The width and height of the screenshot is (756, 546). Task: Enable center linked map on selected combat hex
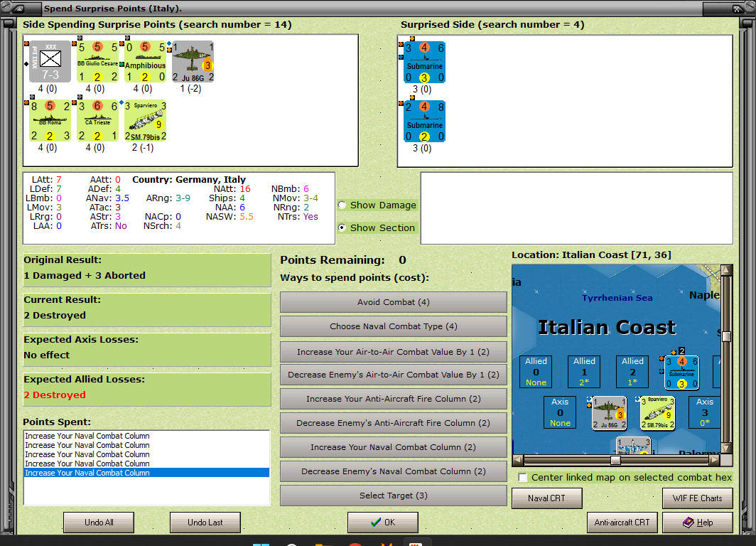coord(523,478)
